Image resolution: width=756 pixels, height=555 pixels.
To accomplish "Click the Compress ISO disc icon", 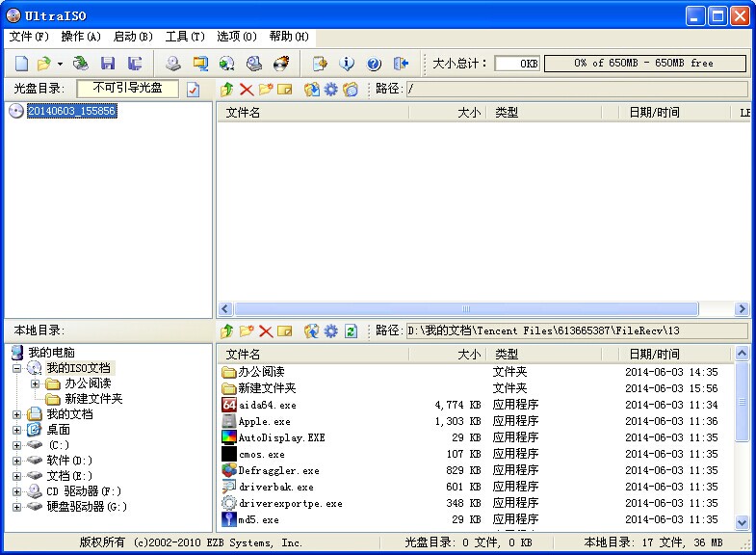I will coord(227,64).
